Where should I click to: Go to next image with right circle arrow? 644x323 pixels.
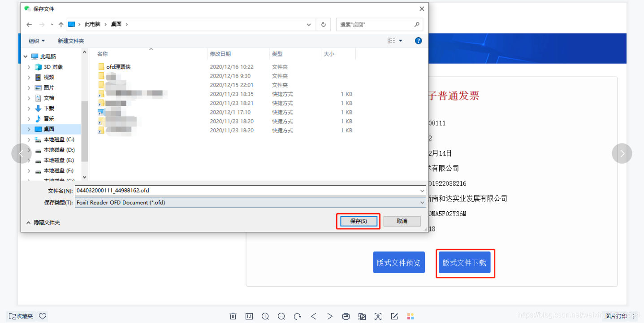[622, 153]
